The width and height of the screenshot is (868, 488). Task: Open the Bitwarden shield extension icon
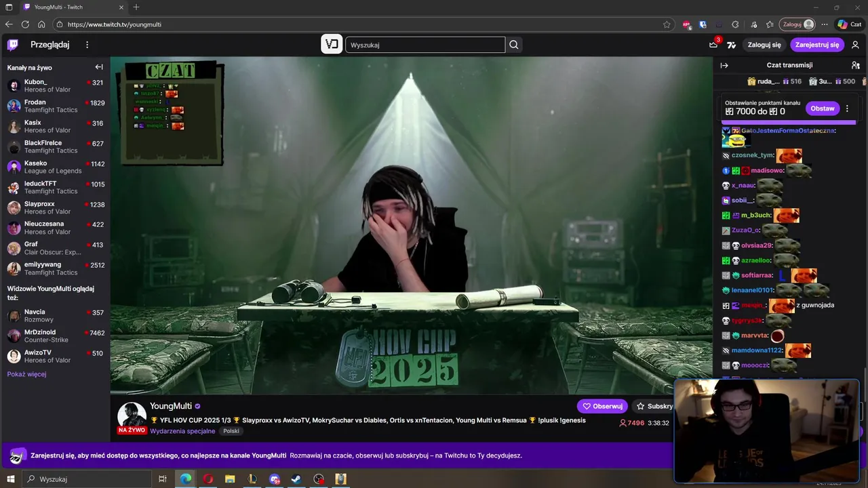tap(703, 24)
